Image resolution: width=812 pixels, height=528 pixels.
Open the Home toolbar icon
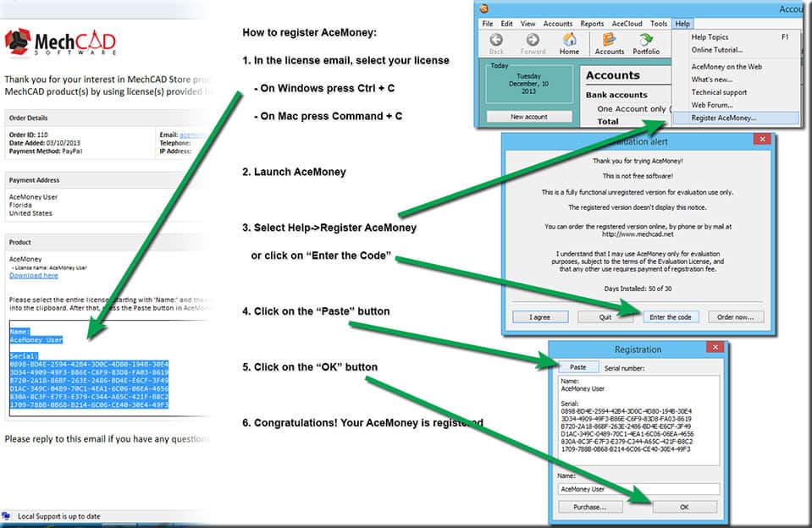(570, 40)
